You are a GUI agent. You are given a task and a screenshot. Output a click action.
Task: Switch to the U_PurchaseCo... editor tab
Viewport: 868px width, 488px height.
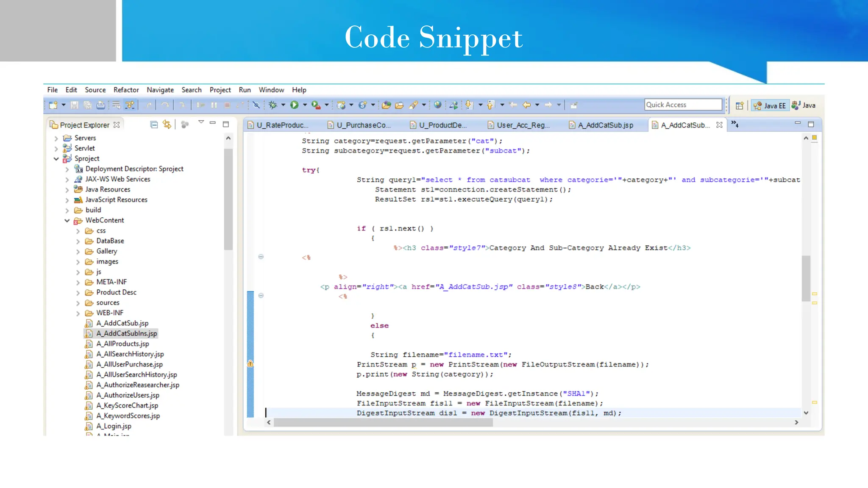(359, 125)
